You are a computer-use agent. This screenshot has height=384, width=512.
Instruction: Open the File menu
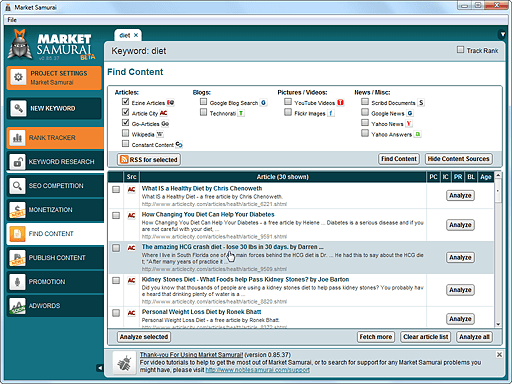[x=12, y=20]
